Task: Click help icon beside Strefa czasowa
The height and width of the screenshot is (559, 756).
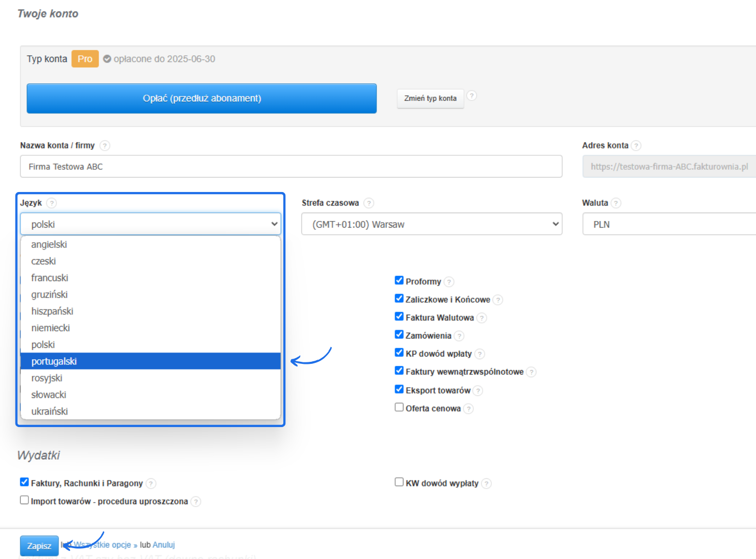Action: 369,203
